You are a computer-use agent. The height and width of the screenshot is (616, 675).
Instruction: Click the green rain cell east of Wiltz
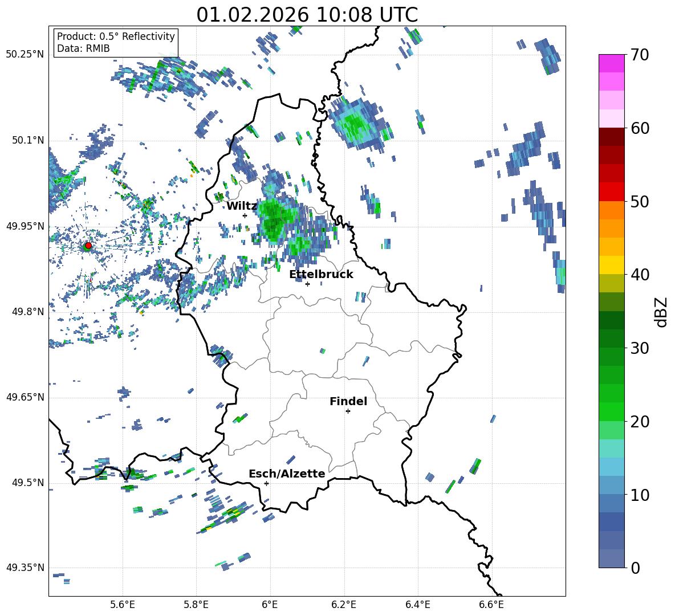(273, 219)
